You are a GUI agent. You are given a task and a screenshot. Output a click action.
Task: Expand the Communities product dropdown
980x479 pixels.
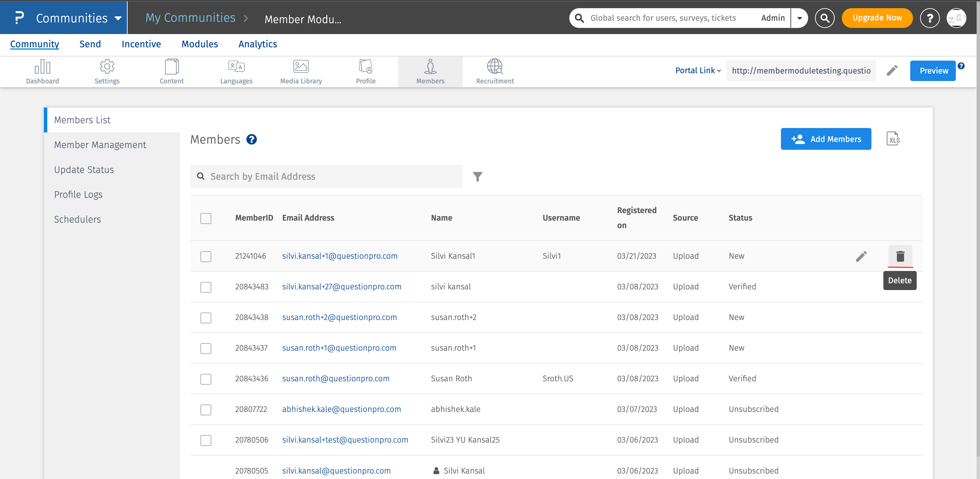coord(118,18)
